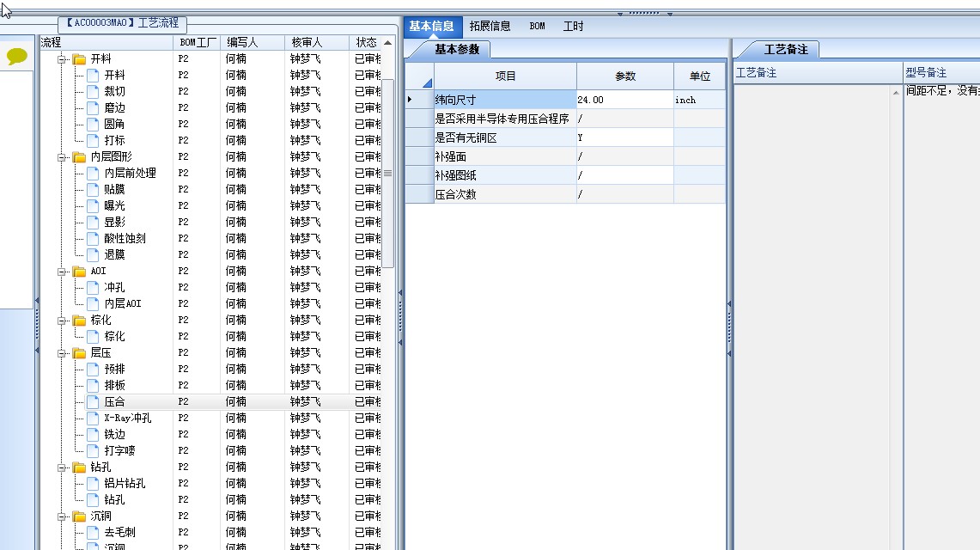Click the document icon beside 贴膜
This screenshot has height=550, width=980.
(x=93, y=189)
